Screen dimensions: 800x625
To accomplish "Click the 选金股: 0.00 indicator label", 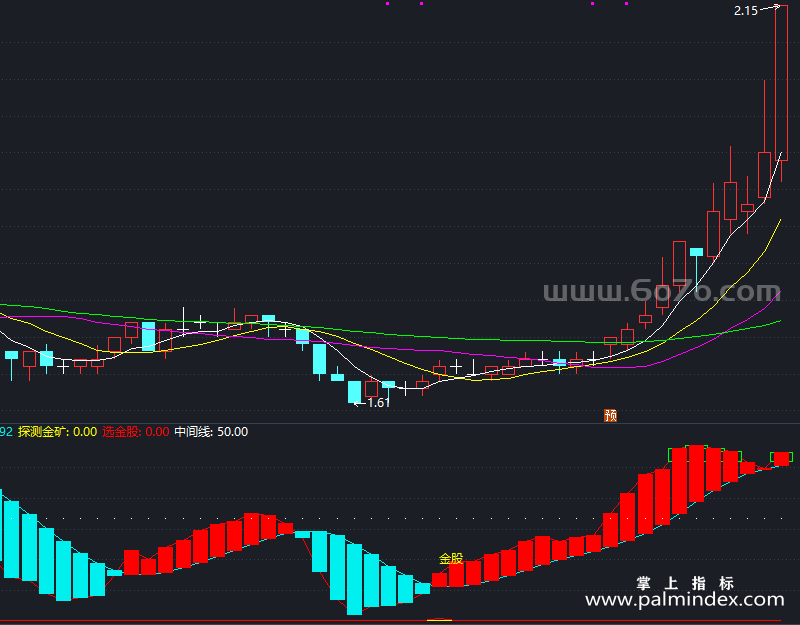I will point(136,432).
